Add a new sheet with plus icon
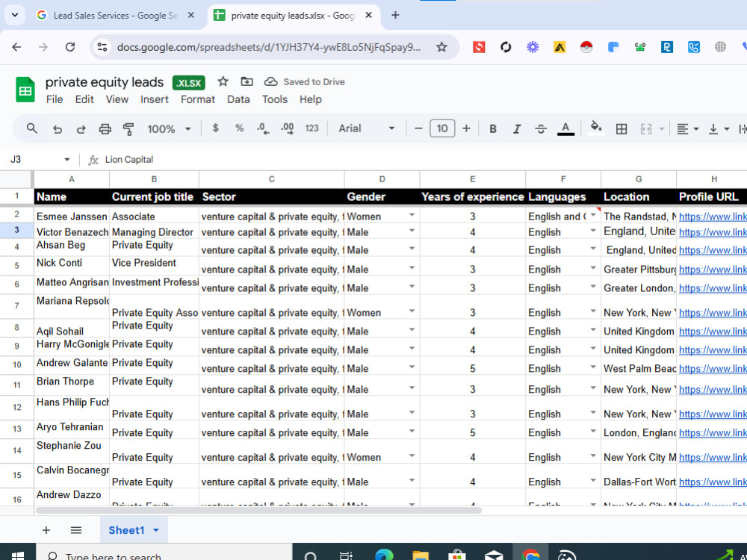747x560 pixels. pos(46,530)
